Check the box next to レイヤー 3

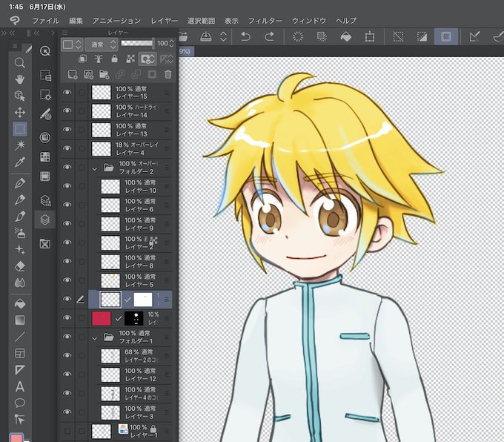click(x=82, y=412)
